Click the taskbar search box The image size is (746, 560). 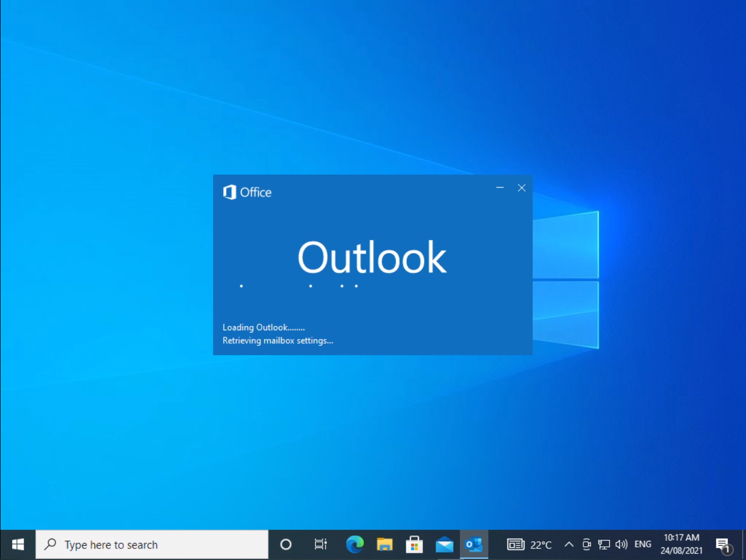click(152, 545)
